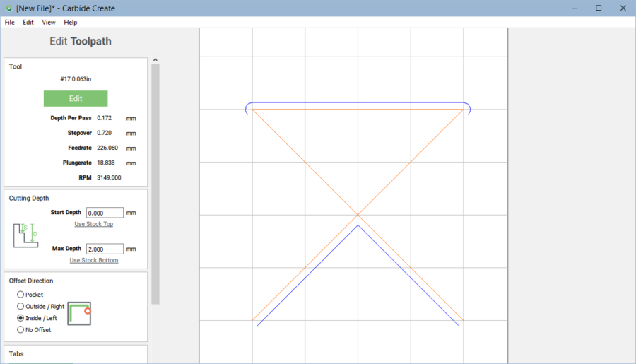Click the tool label #17 0.063in
The width and height of the screenshot is (636, 364).
[x=76, y=79]
